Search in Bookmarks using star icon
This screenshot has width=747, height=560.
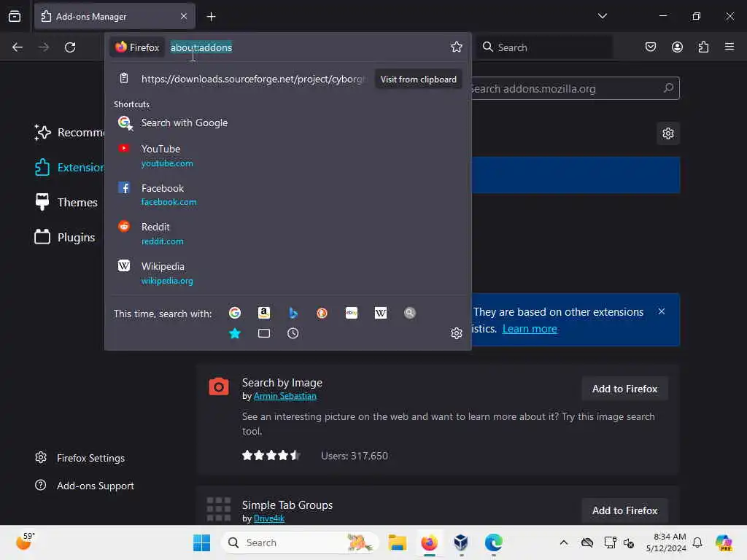click(x=234, y=333)
